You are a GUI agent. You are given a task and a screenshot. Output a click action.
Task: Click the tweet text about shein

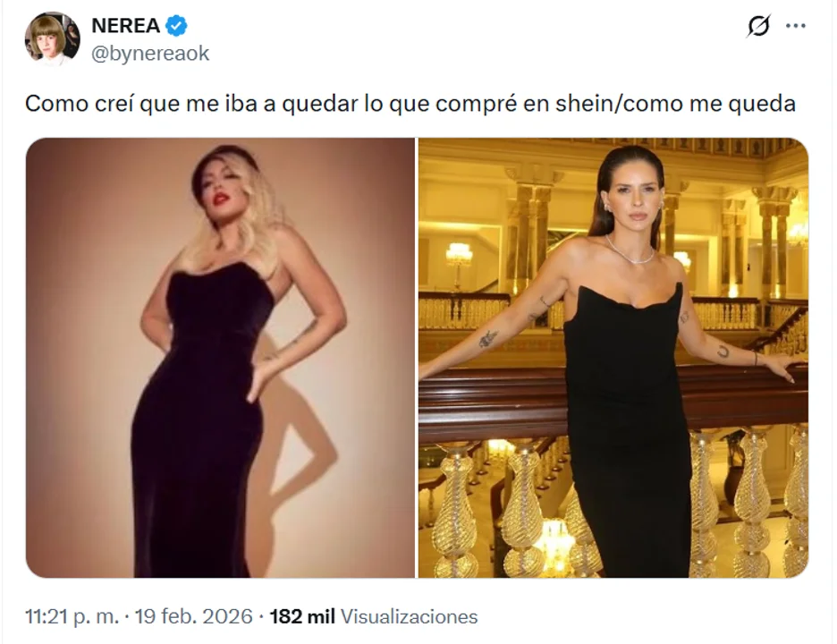point(410,104)
